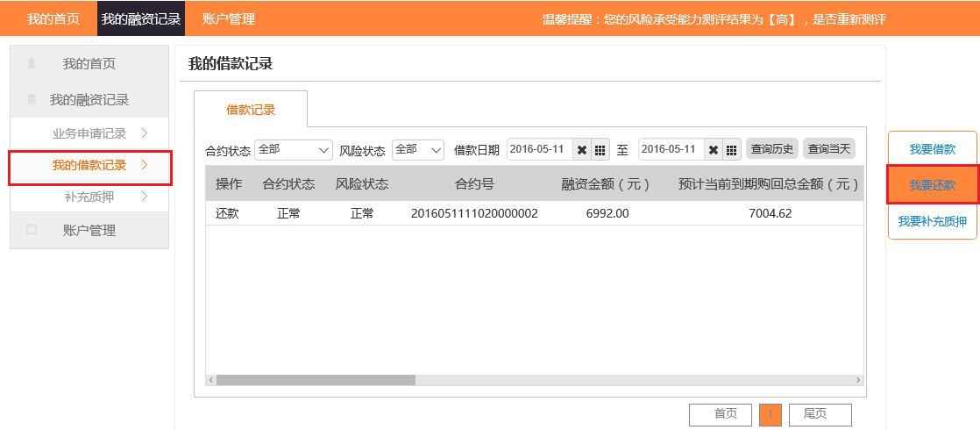980x430 pixels.
Task: Click the 融资金额（元） column header
Action: pos(607,184)
